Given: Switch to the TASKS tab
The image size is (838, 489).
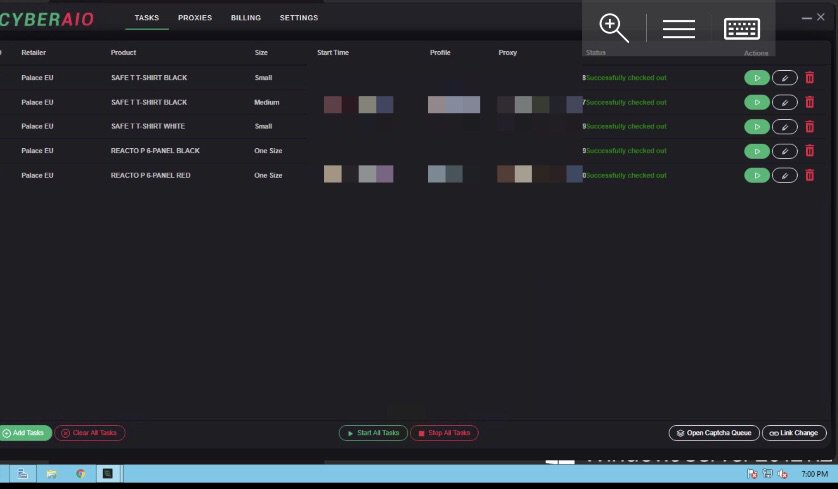Looking at the screenshot, I should coord(146,18).
